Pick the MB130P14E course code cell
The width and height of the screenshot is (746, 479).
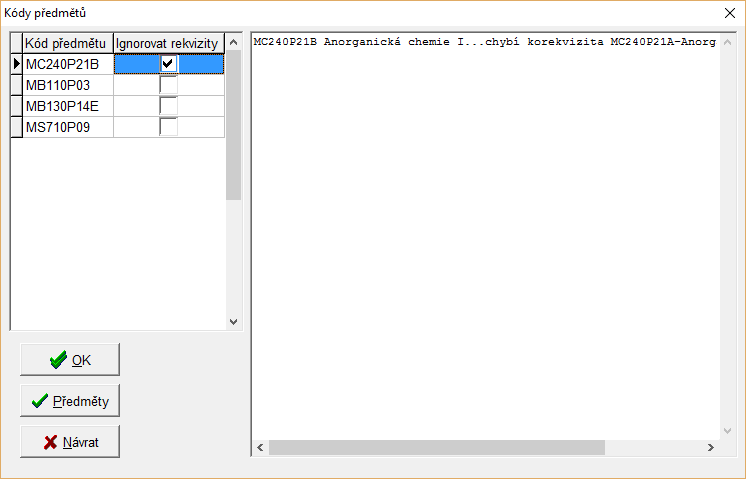[67, 106]
